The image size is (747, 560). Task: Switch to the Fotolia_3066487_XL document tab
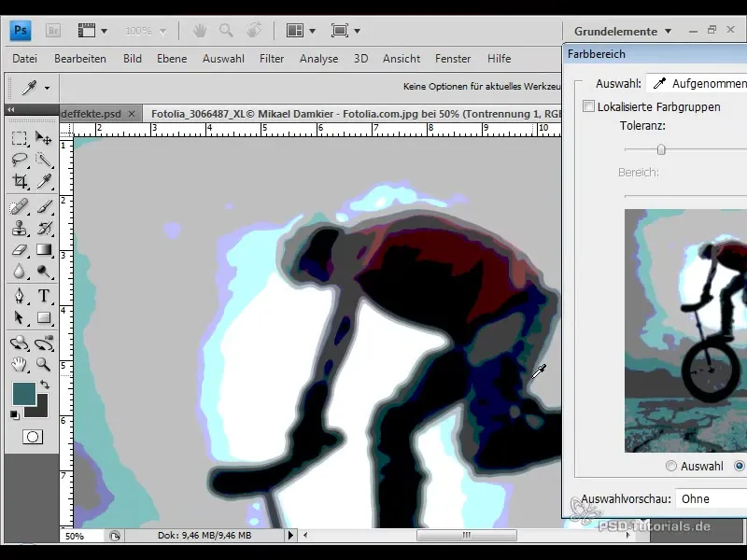tap(352, 114)
